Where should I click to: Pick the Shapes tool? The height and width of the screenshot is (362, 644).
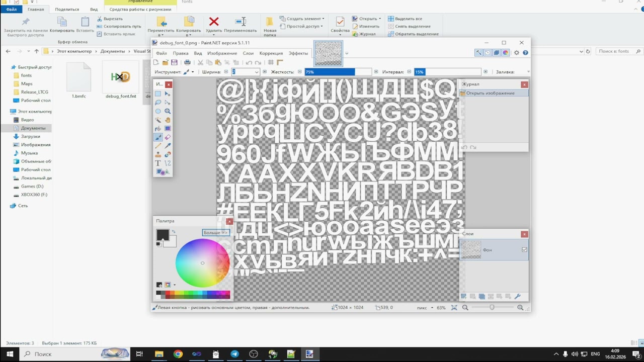tap(163, 172)
